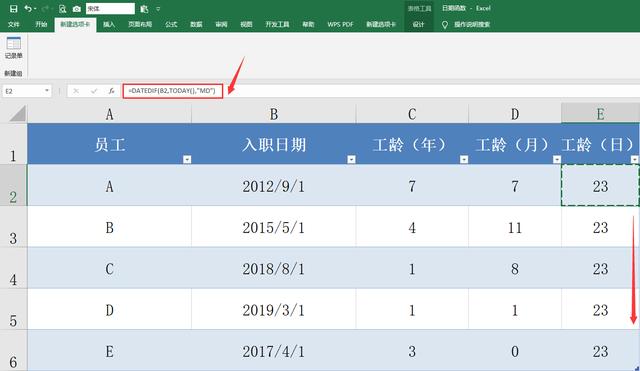Select row header 6
Image resolution: width=640 pixels, height=371 pixels.
coord(13,350)
